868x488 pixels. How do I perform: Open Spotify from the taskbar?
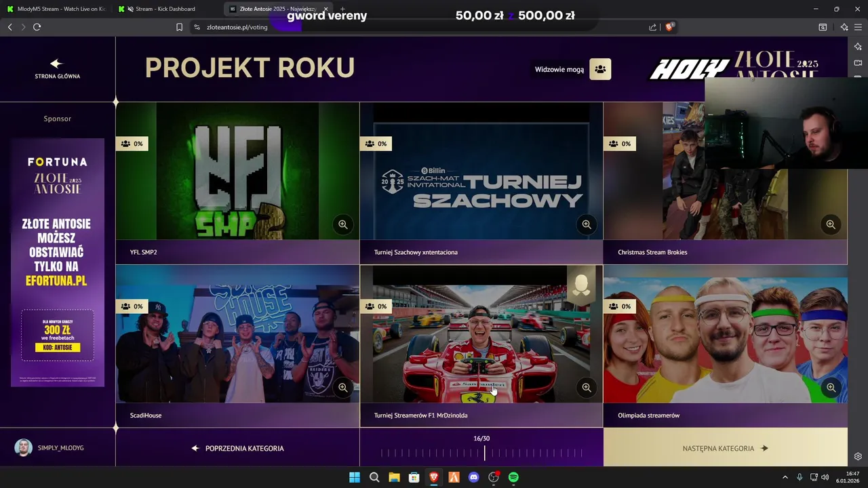click(x=513, y=477)
